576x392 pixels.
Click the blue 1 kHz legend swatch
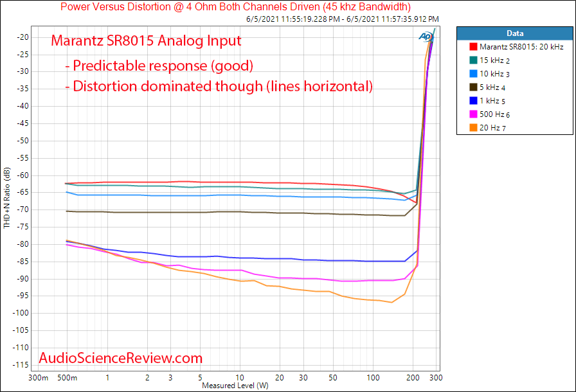point(473,100)
